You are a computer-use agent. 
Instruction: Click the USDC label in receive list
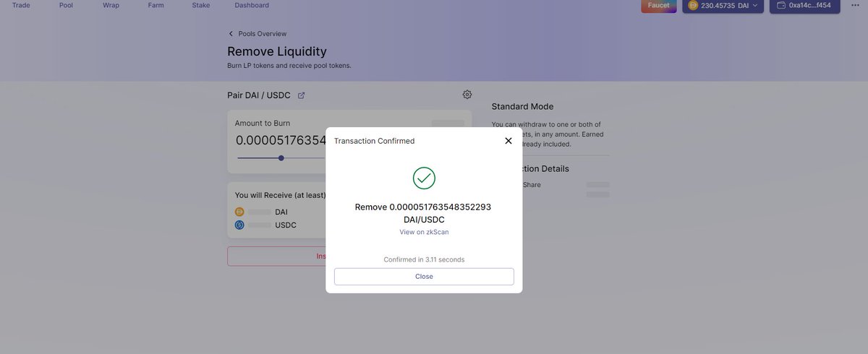(x=285, y=225)
